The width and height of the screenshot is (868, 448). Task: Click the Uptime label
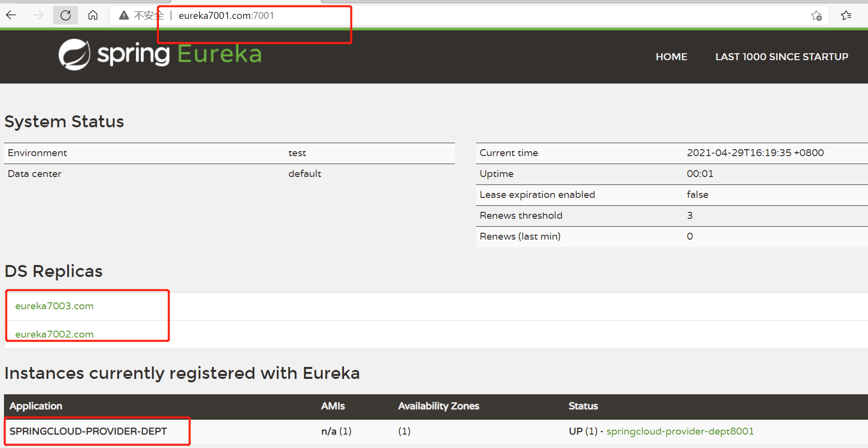(x=496, y=174)
